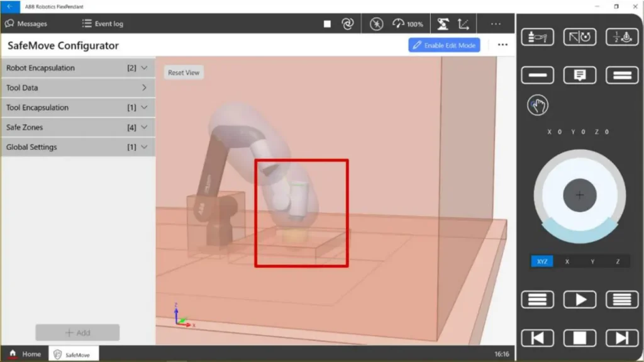The height and width of the screenshot is (362, 644).
Task: Expand Robot Encapsulation section
Action: click(78, 68)
